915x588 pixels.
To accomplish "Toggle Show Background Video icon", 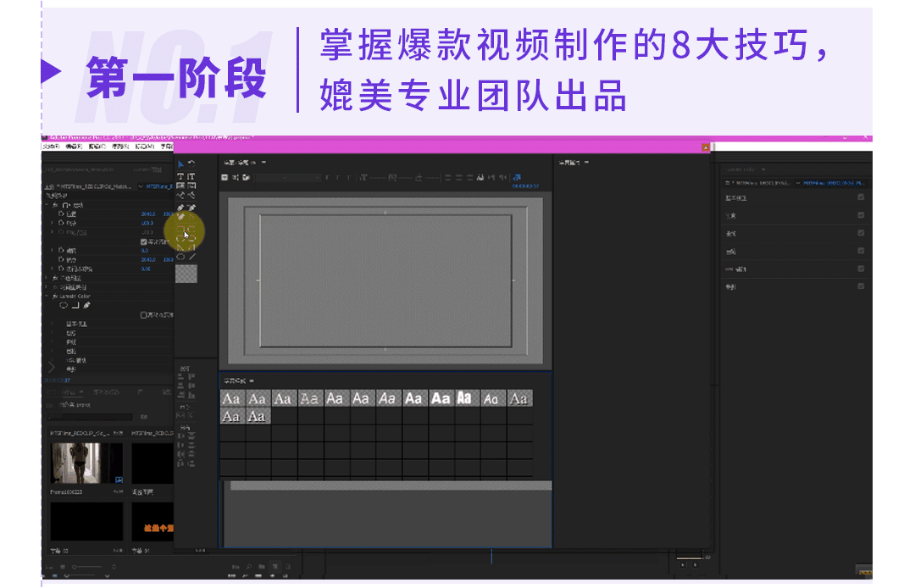I will coord(517,177).
